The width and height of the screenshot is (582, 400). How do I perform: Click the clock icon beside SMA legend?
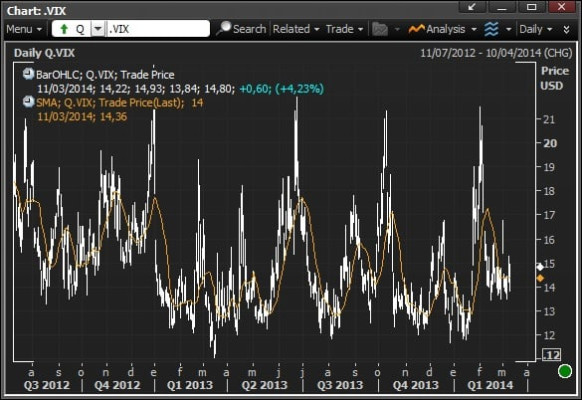click(x=28, y=102)
